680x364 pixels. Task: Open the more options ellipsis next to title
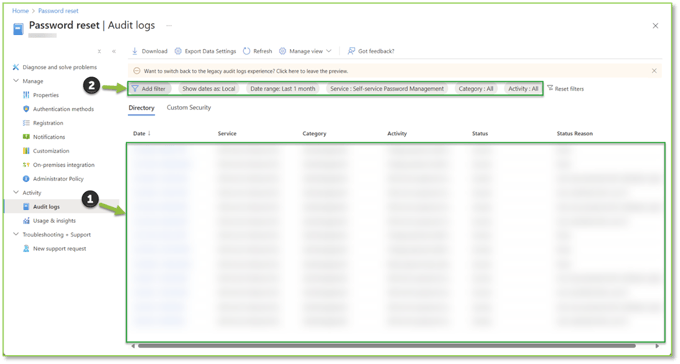169,26
